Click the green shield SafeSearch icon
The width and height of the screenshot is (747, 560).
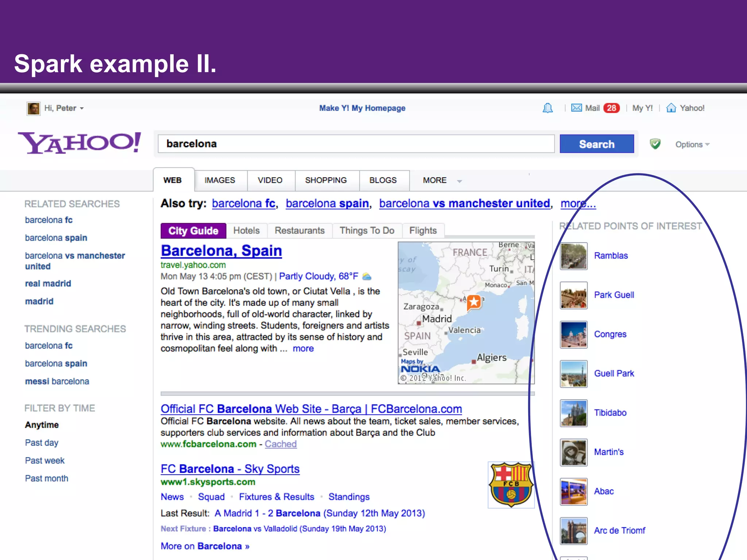coord(655,144)
